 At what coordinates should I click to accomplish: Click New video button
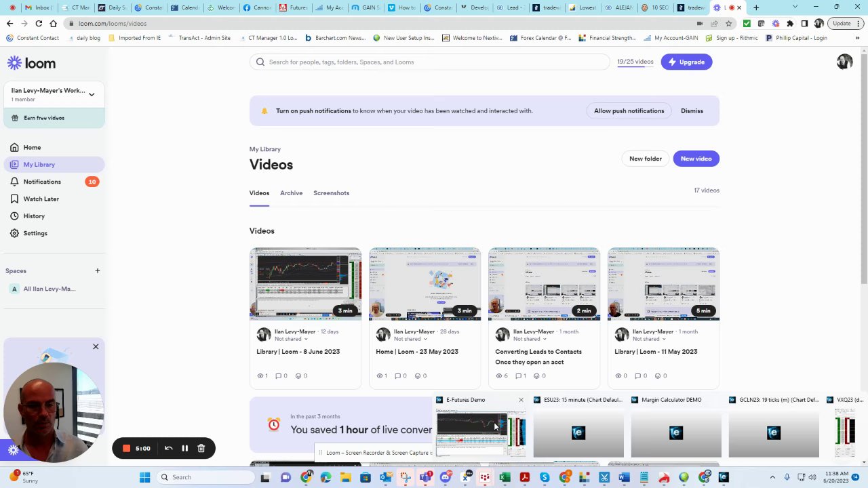click(696, 159)
